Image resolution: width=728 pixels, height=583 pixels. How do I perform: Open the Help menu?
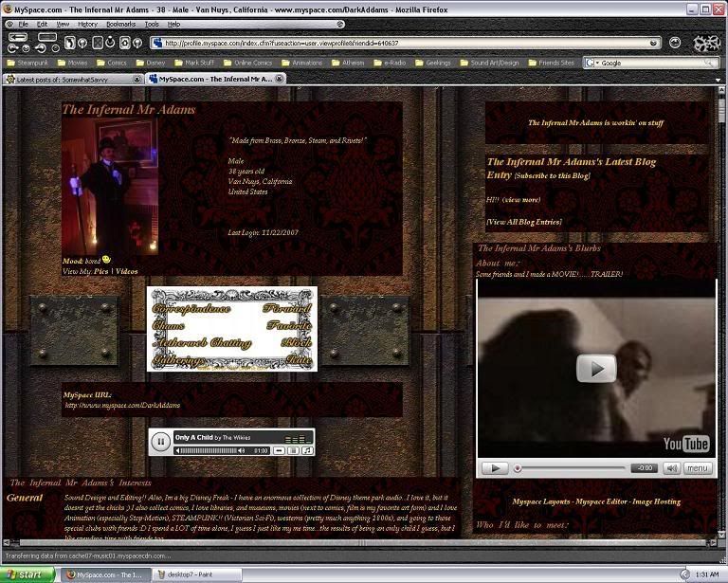(x=173, y=24)
